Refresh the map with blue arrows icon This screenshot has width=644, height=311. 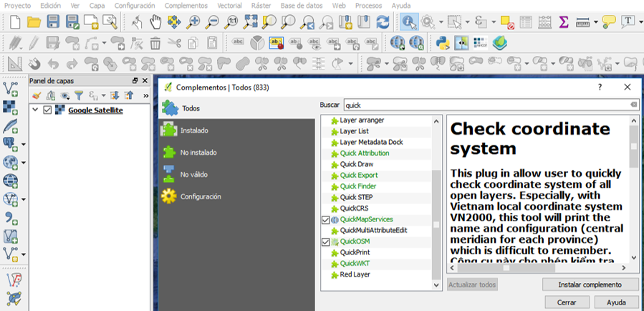(x=383, y=21)
